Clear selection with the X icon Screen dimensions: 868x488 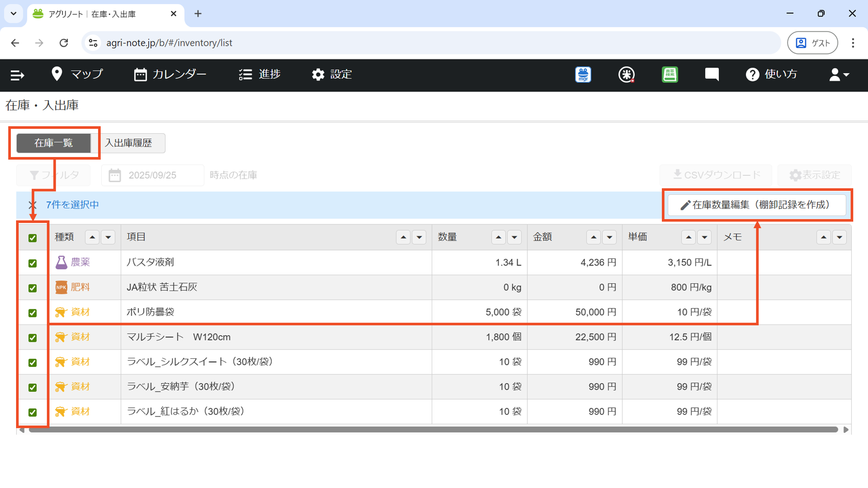click(32, 205)
